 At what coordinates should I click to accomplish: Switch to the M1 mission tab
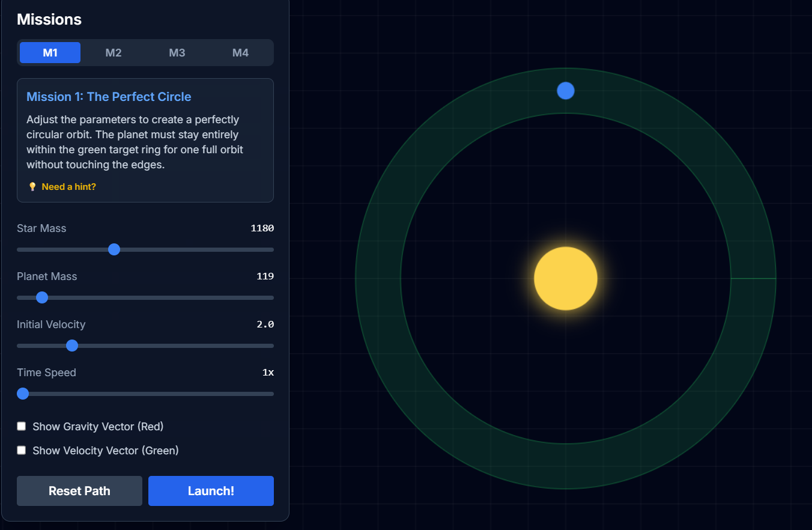(x=50, y=53)
